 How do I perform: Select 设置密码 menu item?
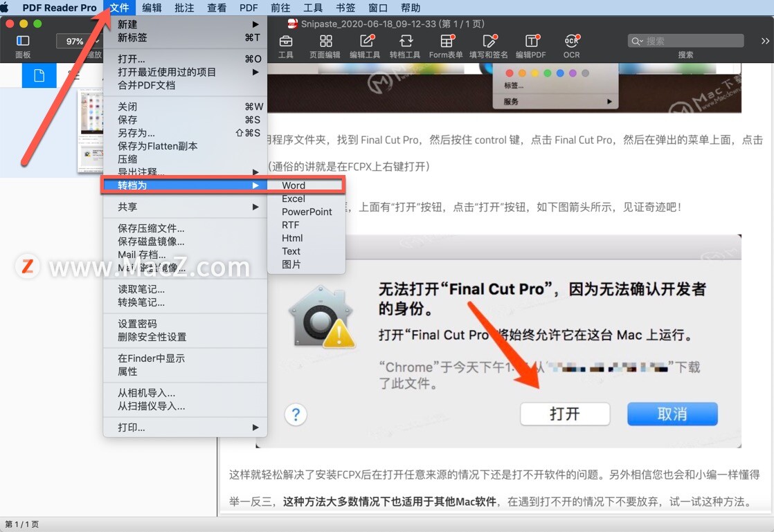point(185,324)
